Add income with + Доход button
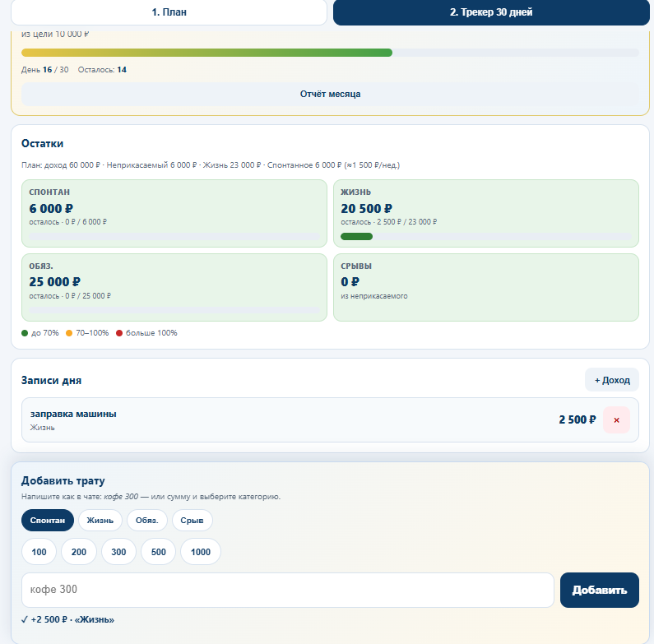This screenshot has width=654, height=644. (612, 380)
